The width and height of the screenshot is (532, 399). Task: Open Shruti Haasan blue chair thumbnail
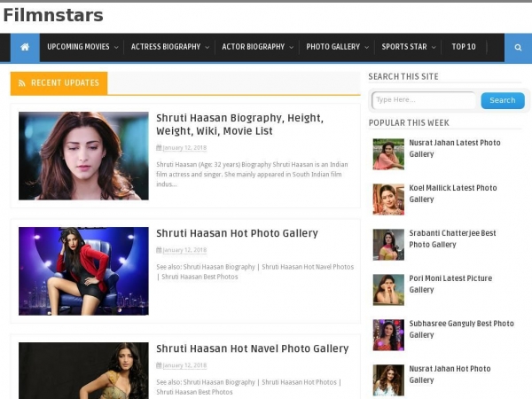pos(83,271)
